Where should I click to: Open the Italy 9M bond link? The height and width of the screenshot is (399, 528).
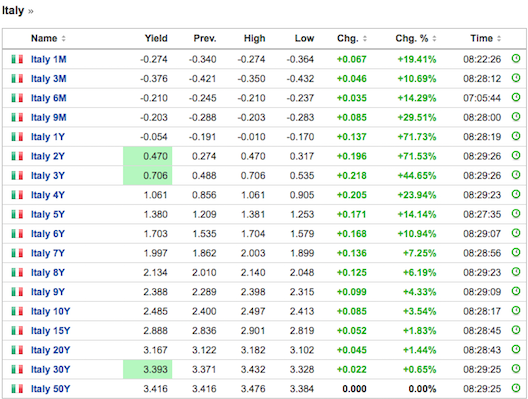[x=48, y=118]
